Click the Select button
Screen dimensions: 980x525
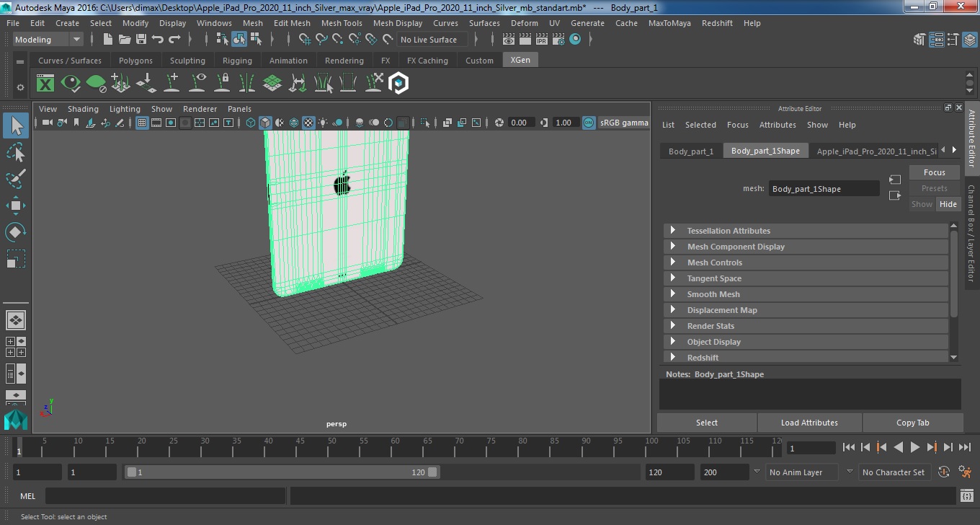pos(707,423)
